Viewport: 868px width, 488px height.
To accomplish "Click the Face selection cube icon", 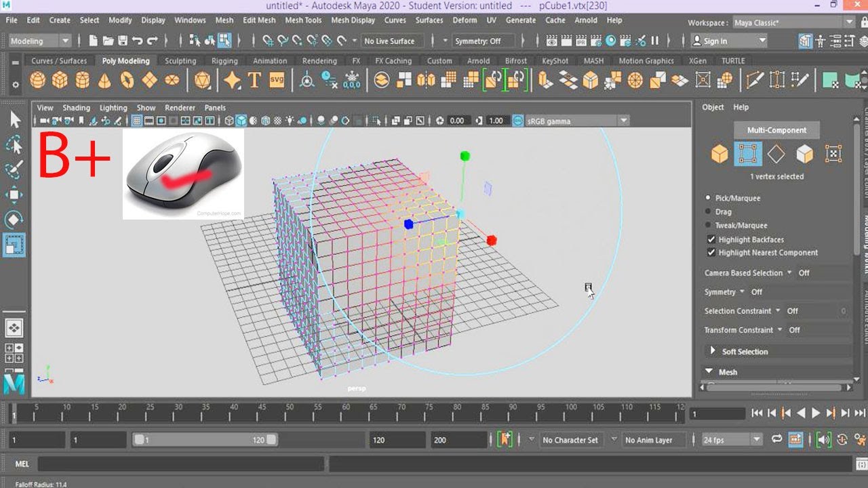I will [804, 155].
